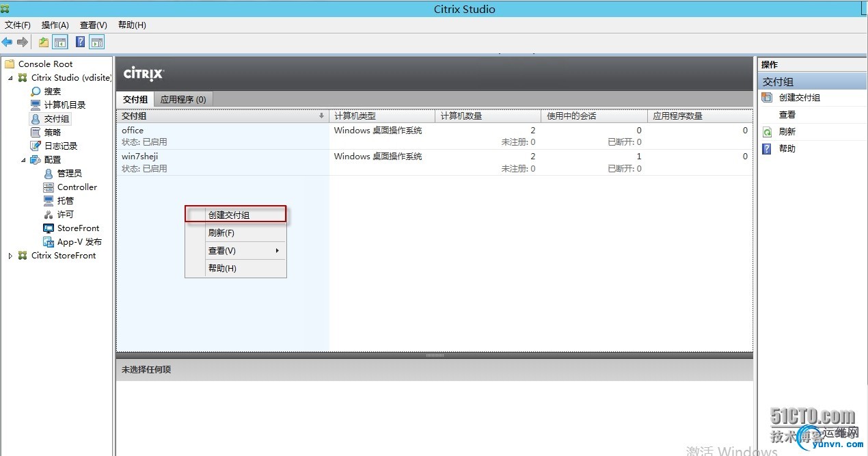Toggle the Show/Hide Action Pane toolbar icon
This screenshot has height=456, width=868.
click(x=97, y=42)
